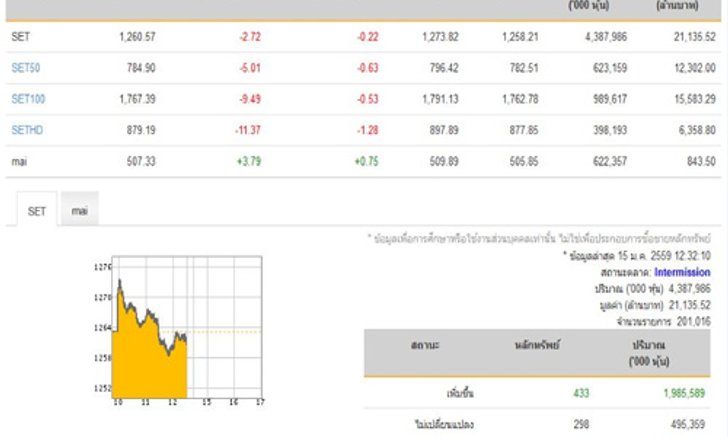
Task: Click the last update timestamp 12:32:10
Action: [x=692, y=256]
